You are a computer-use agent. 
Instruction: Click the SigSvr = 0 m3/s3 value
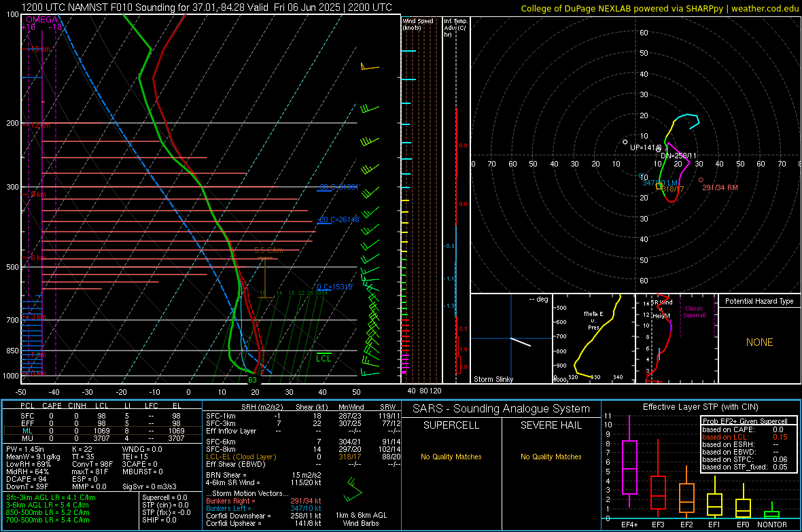150,487
